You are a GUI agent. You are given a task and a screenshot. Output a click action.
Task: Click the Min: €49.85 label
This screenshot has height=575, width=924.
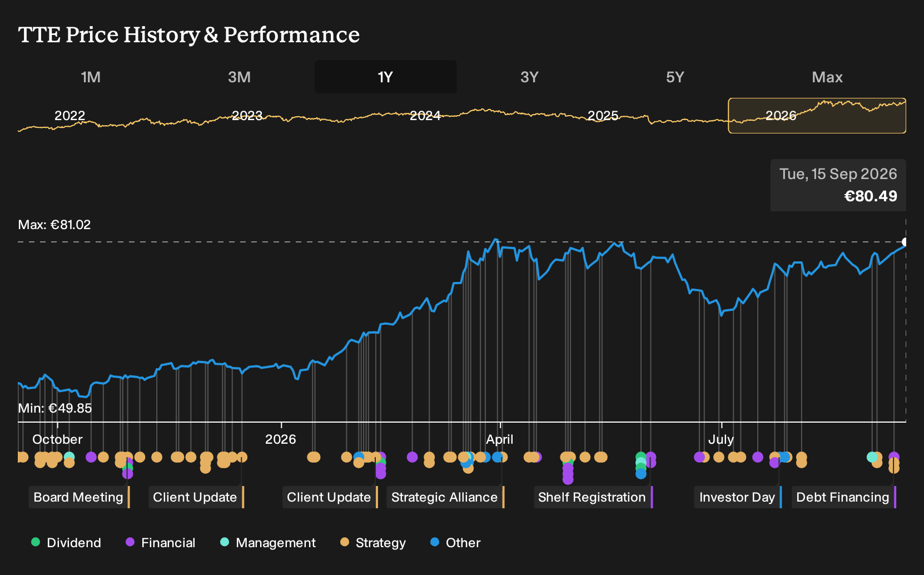click(x=55, y=408)
